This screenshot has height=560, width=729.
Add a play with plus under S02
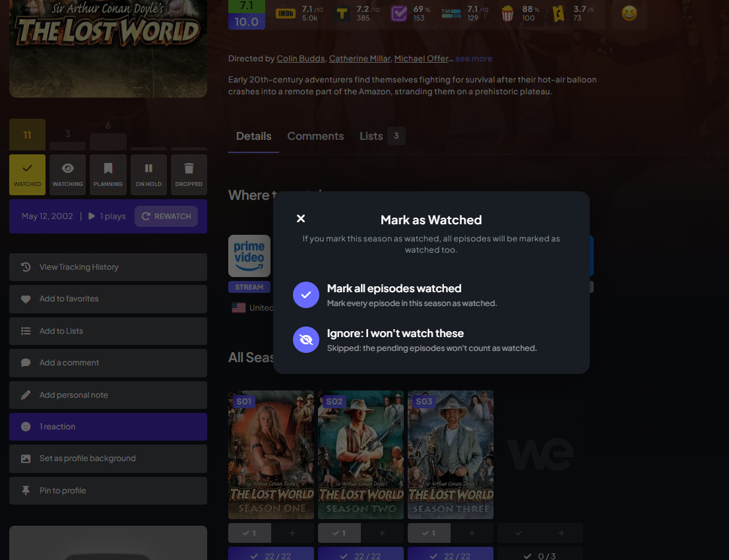coord(382,533)
